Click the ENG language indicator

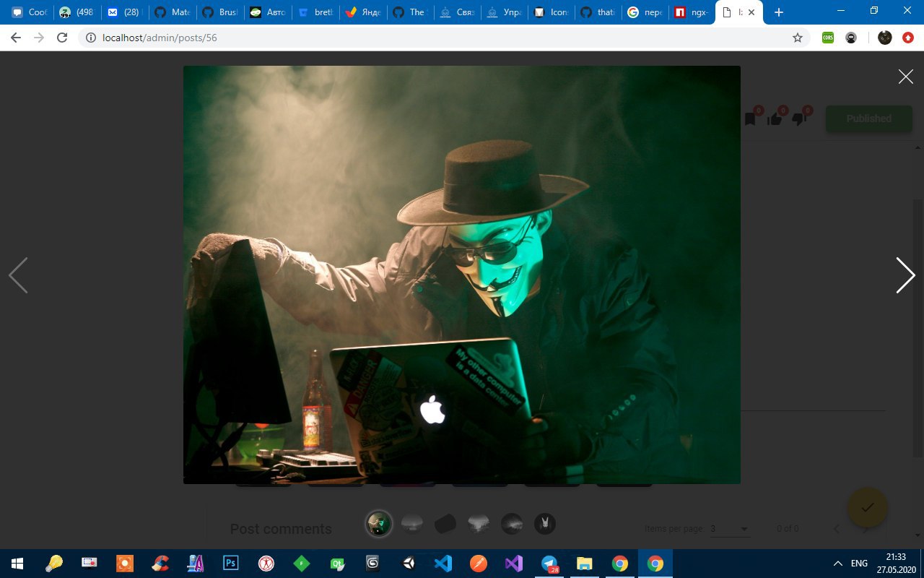pyautogui.click(x=859, y=564)
